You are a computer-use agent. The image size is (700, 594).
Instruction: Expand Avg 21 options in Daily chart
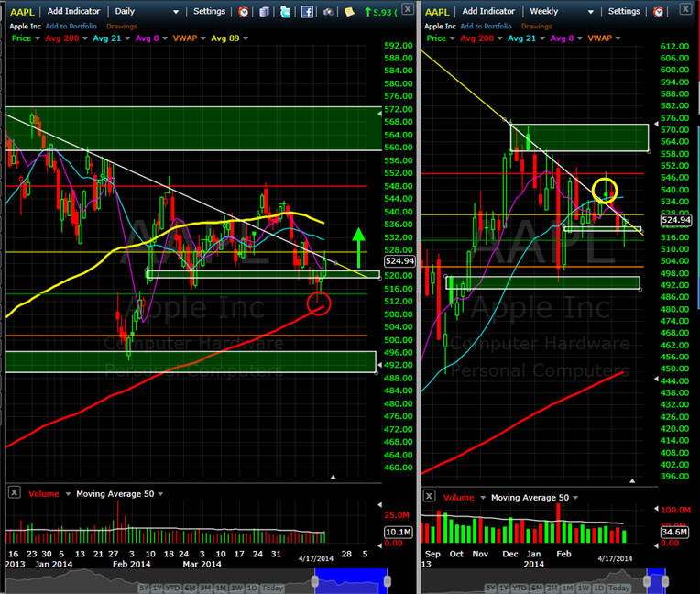point(127,38)
